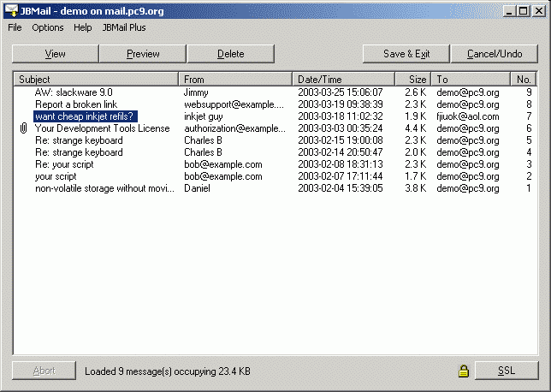Select the 'AW: slackware 9.0' message
Screen dimensions: 551x392
coord(74,92)
